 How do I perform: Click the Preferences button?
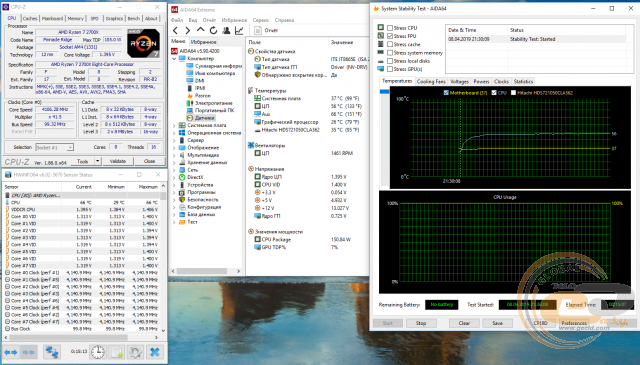pyautogui.click(x=574, y=323)
